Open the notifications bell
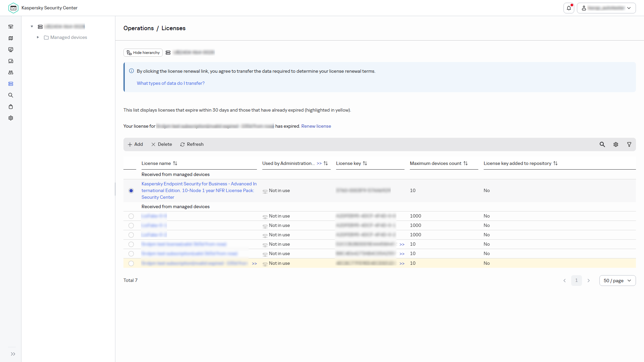644x362 pixels. click(569, 8)
